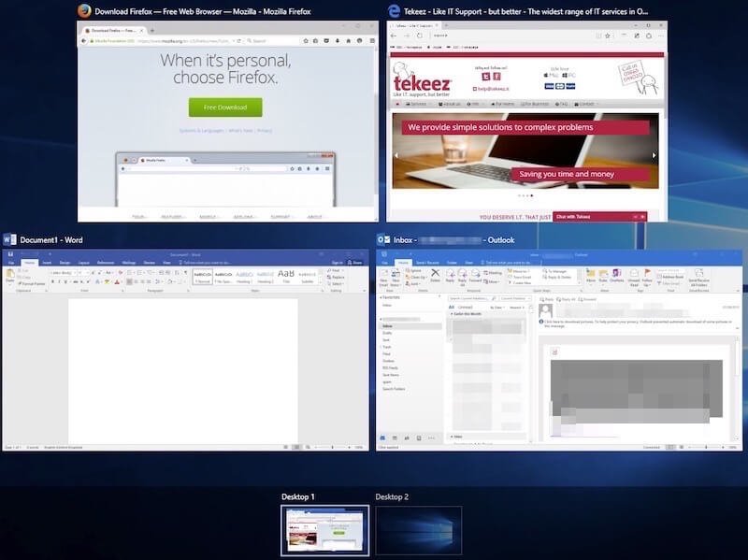748x560 pixels.
Task: Click the refresh icon in the Edge window
Action: tap(419, 36)
